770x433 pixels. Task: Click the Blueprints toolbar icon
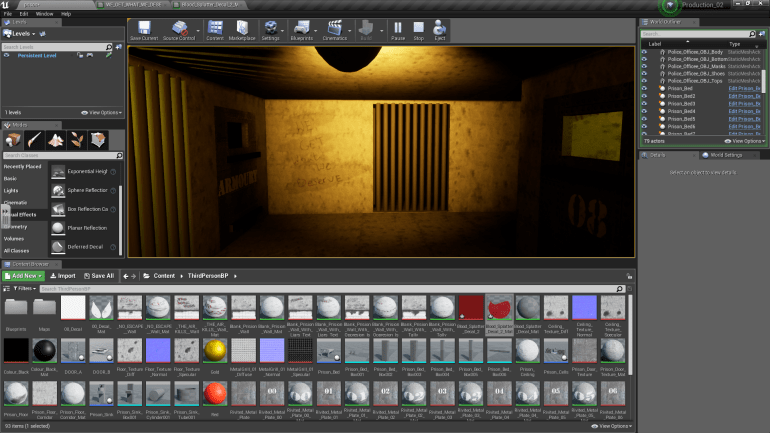(302, 30)
